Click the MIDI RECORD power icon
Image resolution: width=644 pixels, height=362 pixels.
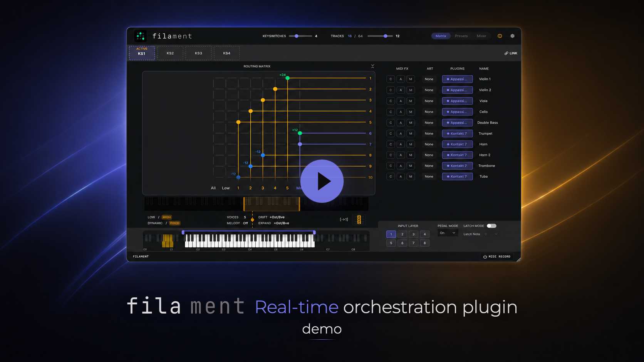coord(485,257)
